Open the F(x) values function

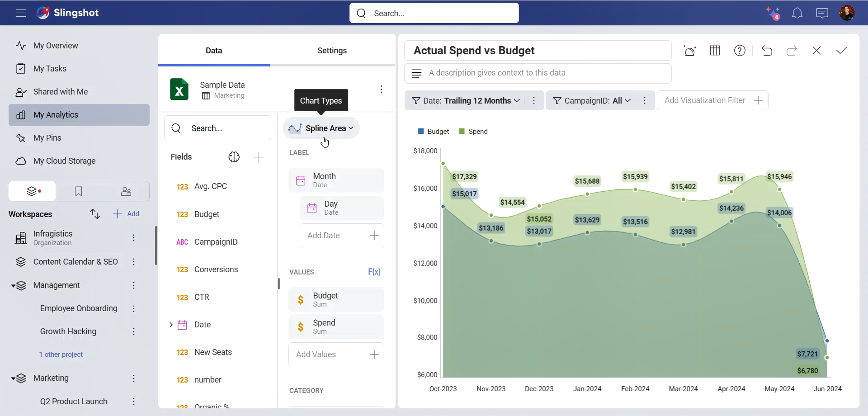(x=374, y=272)
